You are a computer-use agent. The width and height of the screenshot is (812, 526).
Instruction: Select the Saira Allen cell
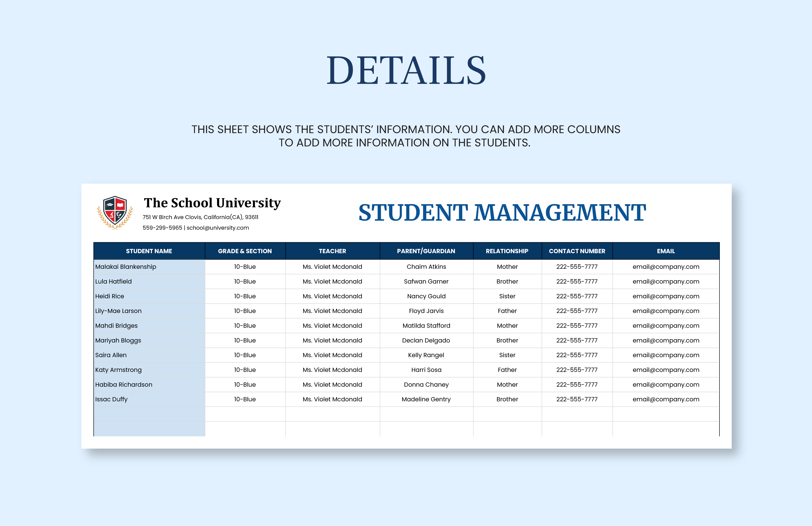(149, 355)
